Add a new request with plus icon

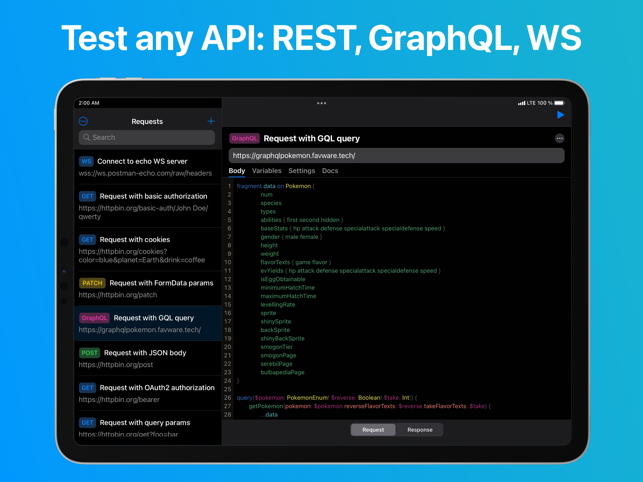pos(211,121)
